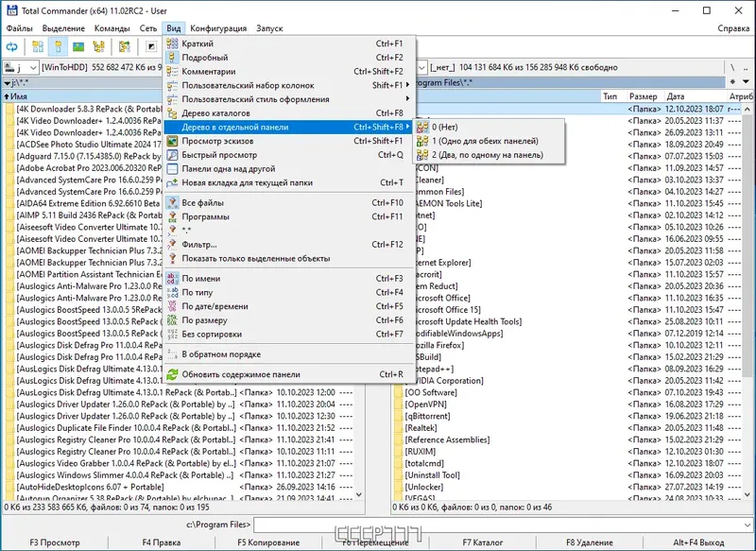The width and height of the screenshot is (756, 551).
Task: Click the thumbnails picture toolbar icon
Action: tap(78, 46)
